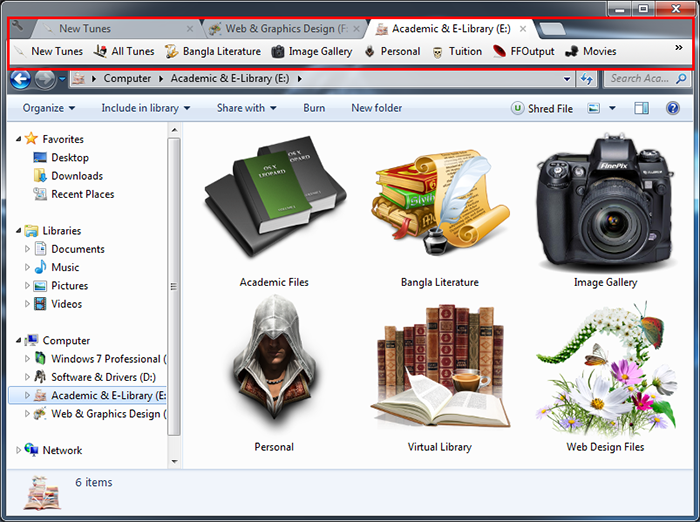The height and width of the screenshot is (522, 700).
Task: Collapse the Computer group
Action: point(18,341)
